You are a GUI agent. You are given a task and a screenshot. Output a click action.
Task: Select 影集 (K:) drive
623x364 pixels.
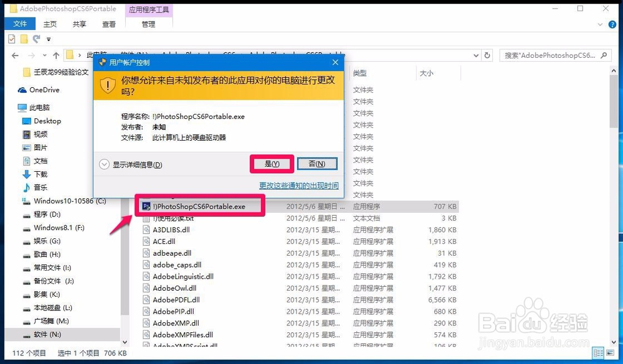[41, 294]
